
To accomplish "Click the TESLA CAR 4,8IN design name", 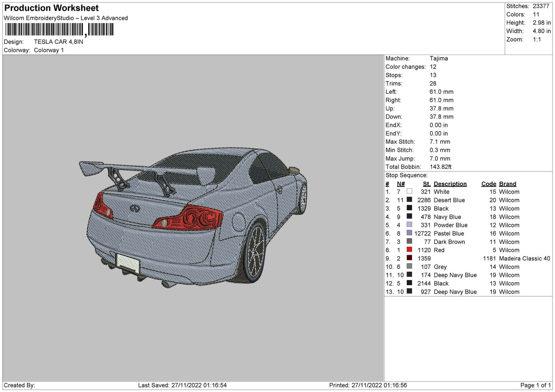I will pyautogui.click(x=59, y=42).
